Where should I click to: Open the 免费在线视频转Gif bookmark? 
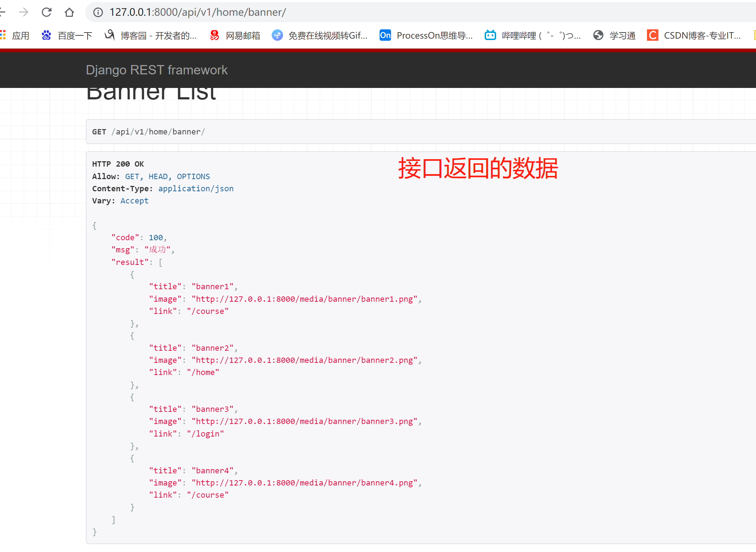click(320, 35)
